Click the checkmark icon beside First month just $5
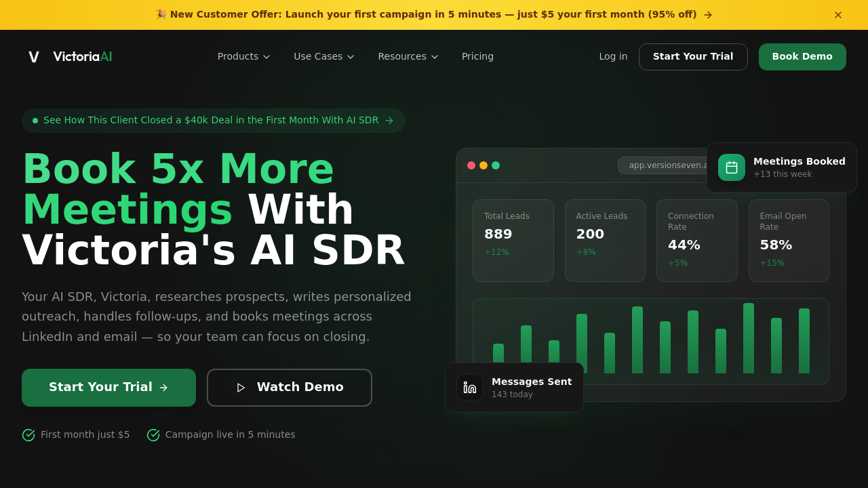The height and width of the screenshot is (488, 868). [x=28, y=435]
